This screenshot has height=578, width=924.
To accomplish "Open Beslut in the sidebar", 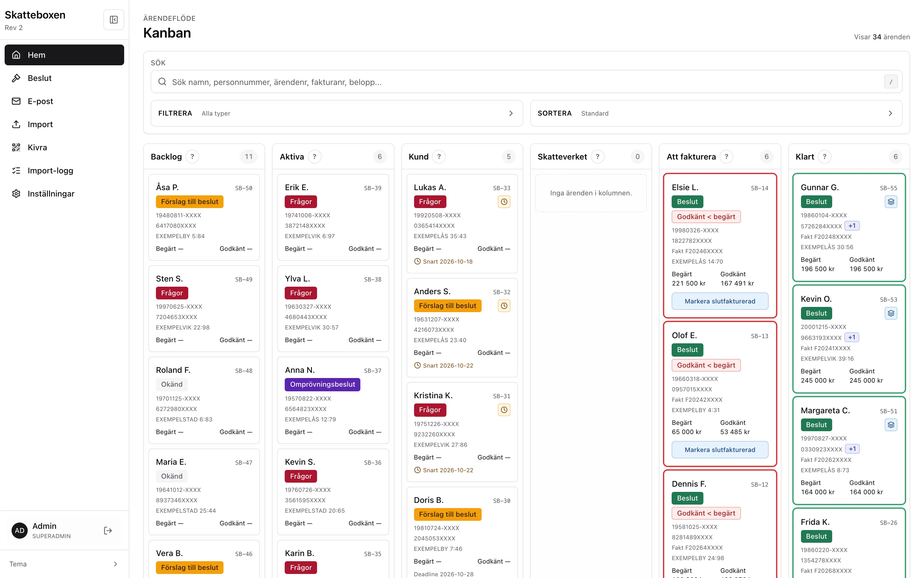I will [x=64, y=78].
